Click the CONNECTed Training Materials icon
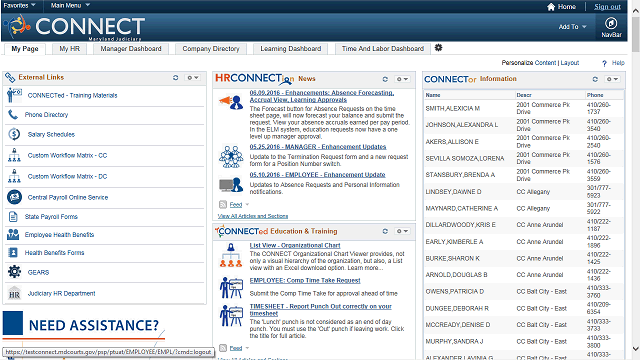Viewport: 640px width, 360px height. (14, 95)
